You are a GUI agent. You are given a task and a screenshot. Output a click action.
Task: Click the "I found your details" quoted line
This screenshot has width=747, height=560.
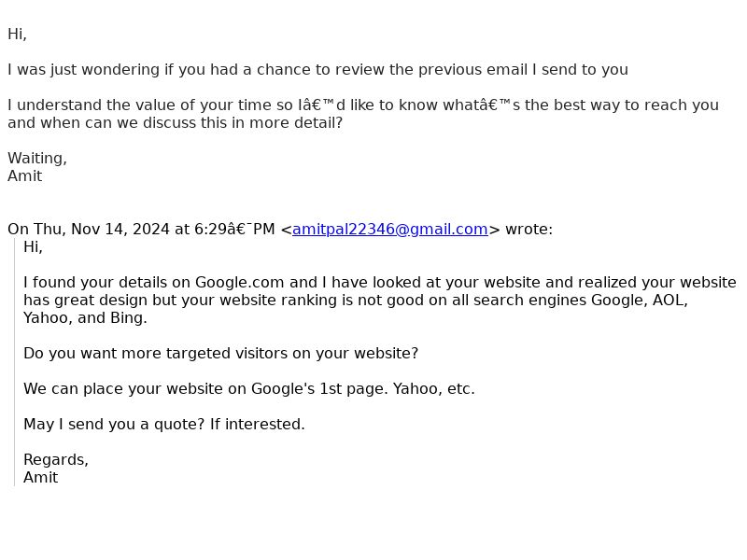380,283
